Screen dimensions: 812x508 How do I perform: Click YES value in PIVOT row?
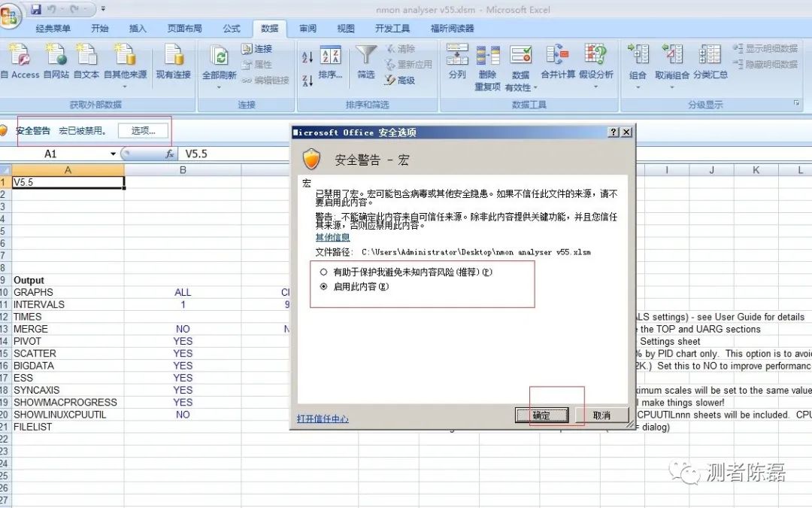tap(183, 341)
